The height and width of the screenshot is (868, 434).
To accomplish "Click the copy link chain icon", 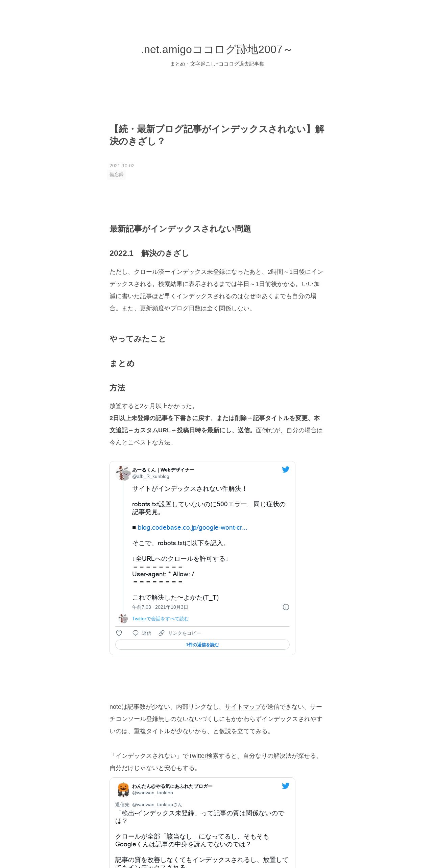I will [x=162, y=633].
